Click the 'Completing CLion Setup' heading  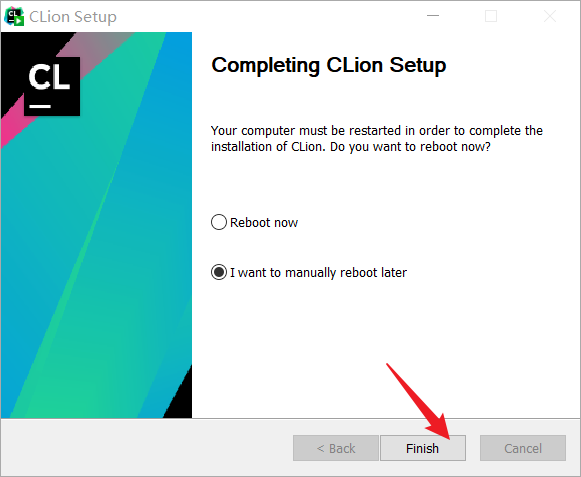tap(329, 65)
